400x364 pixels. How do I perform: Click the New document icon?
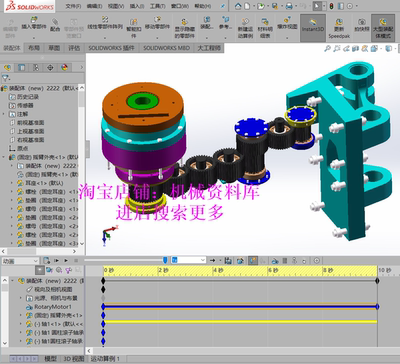pyautogui.click(x=247, y=6)
